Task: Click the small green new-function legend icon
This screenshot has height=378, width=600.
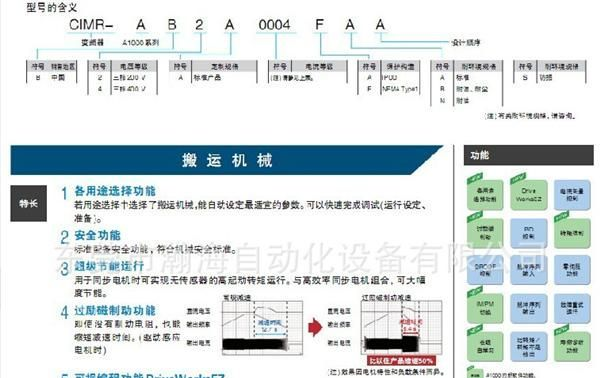Action: [474, 374]
